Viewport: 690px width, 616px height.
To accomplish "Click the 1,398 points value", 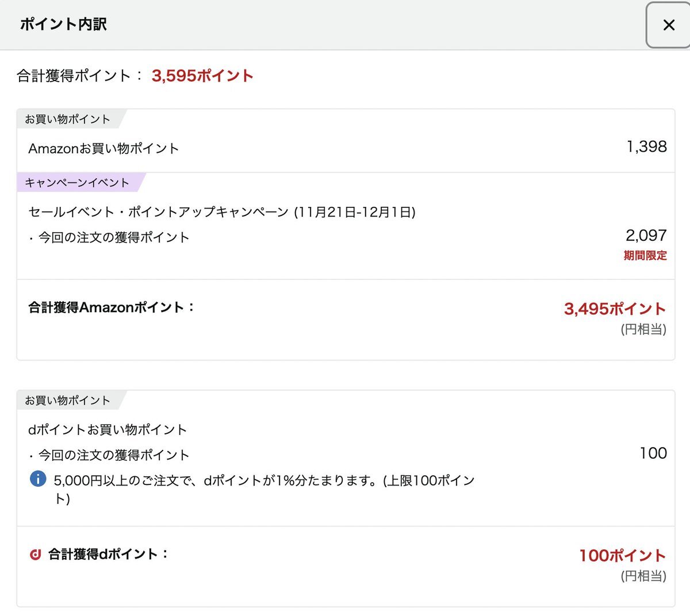I will [x=646, y=147].
